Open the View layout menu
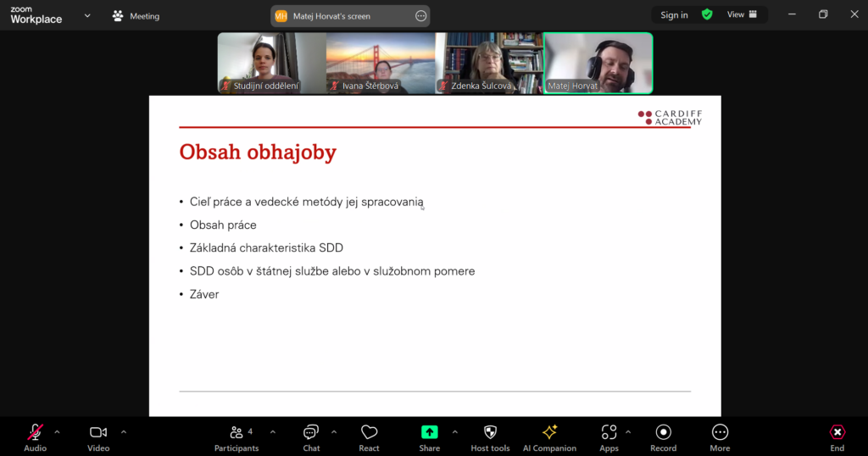 [x=742, y=15]
